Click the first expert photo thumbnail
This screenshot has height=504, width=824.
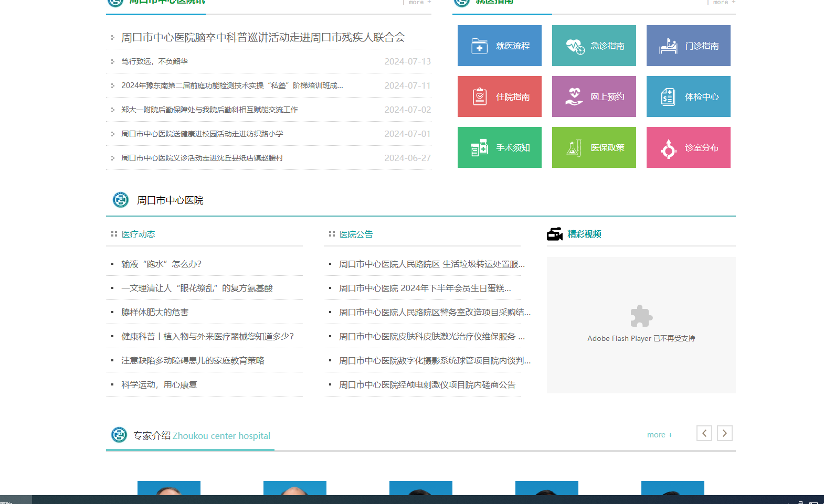tap(169, 488)
